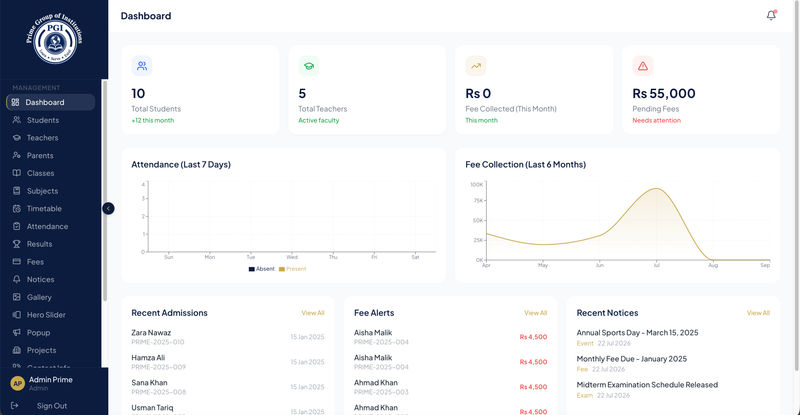
Task: Click the Classes book icon in the sidebar
Action: coord(17,173)
